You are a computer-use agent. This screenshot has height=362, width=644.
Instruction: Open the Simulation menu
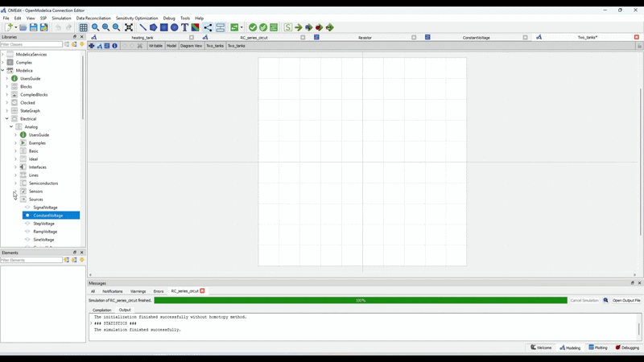click(x=61, y=18)
